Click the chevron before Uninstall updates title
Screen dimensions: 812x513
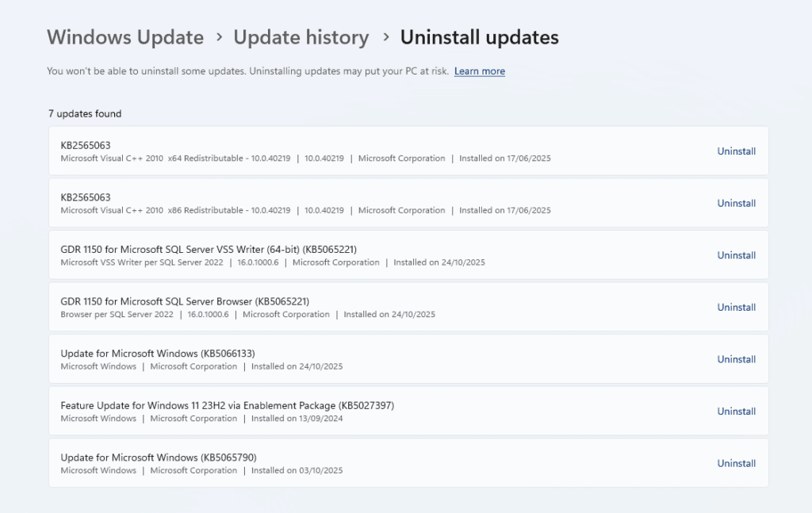(x=385, y=37)
